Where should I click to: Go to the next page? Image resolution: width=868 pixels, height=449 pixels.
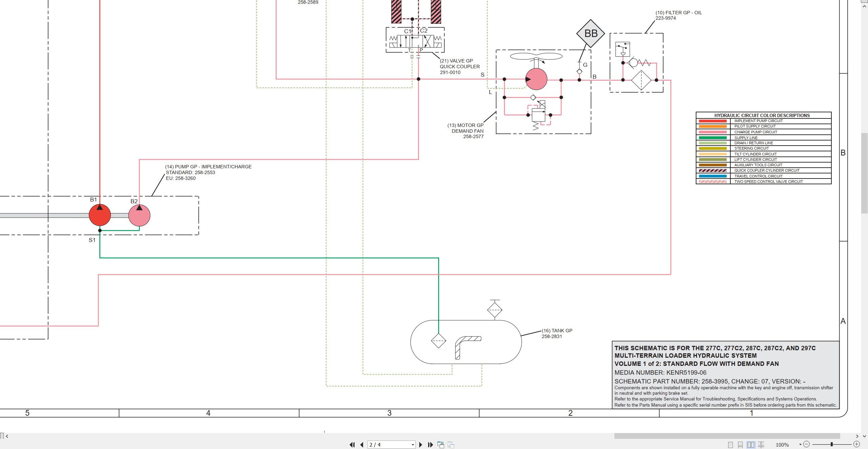tap(420, 445)
